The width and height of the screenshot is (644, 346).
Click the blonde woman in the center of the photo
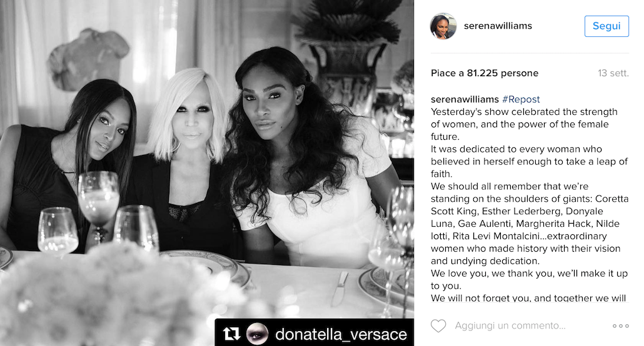pyautogui.click(x=186, y=156)
